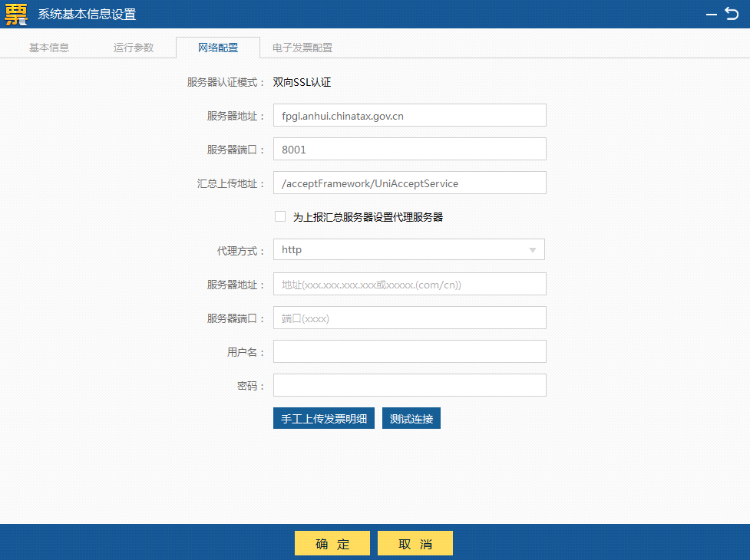Click the 服务器端口 field showing 8001
Viewport: 750px width, 560px height.
click(410, 149)
